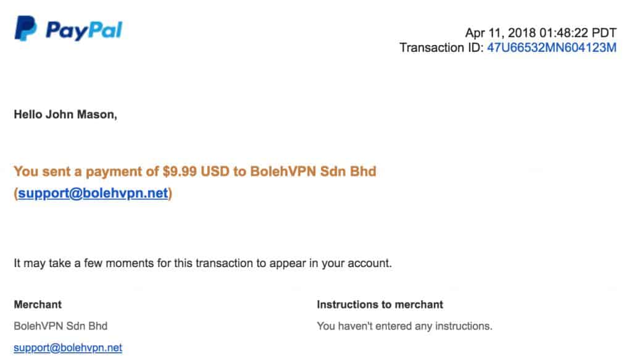Click the 'It may take a few moments' notice
The height and width of the screenshot is (364, 632).
point(202,263)
